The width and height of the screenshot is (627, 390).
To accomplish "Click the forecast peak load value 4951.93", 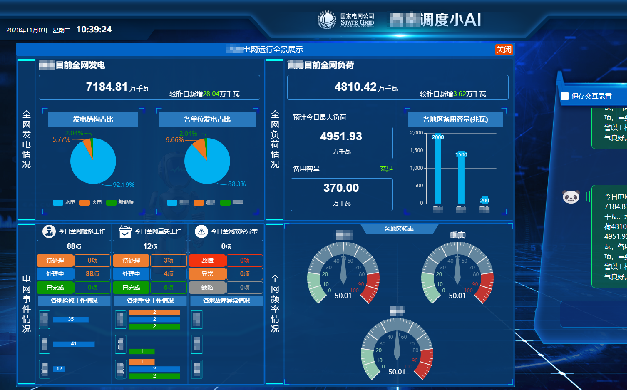I will pos(341,136).
